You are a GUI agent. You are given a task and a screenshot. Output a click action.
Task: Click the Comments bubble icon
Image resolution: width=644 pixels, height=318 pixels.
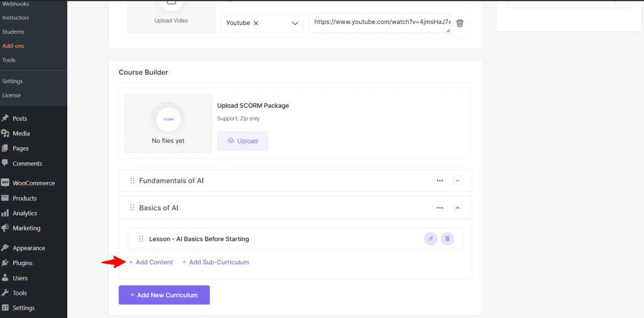[x=5, y=163]
